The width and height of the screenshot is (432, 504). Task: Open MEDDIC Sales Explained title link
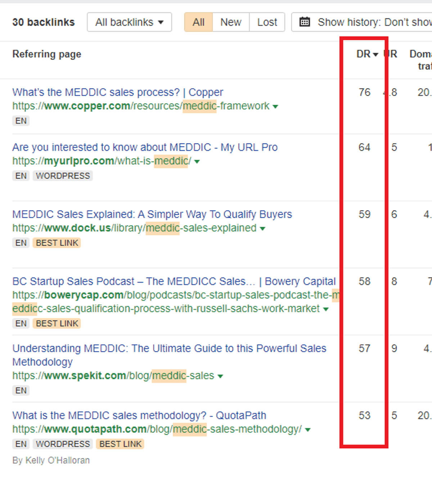point(152,214)
